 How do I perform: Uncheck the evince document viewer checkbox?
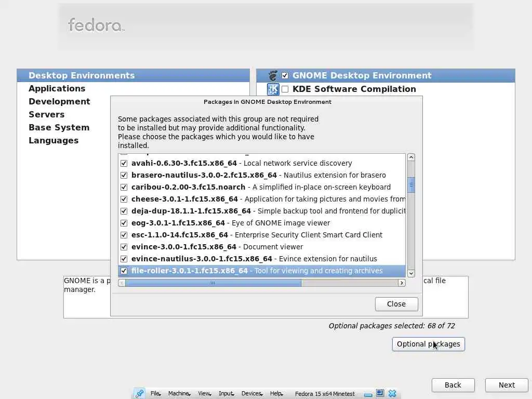point(124,247)
